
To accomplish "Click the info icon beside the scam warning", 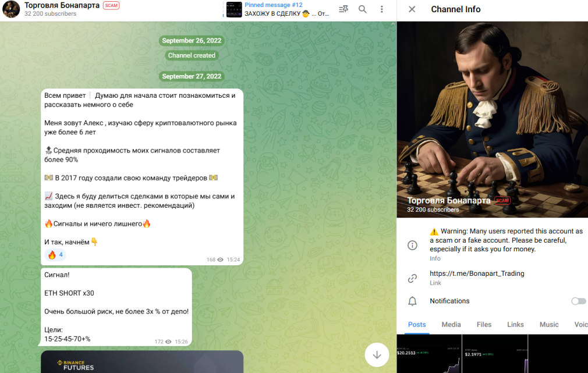I will pyautogui.click(x=412, y=245).
